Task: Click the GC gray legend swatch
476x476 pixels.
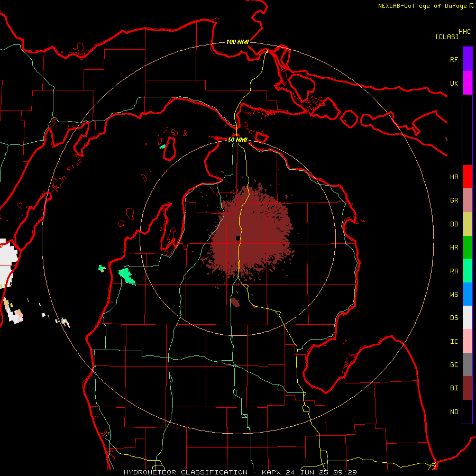Action: [x=467, y=364]
